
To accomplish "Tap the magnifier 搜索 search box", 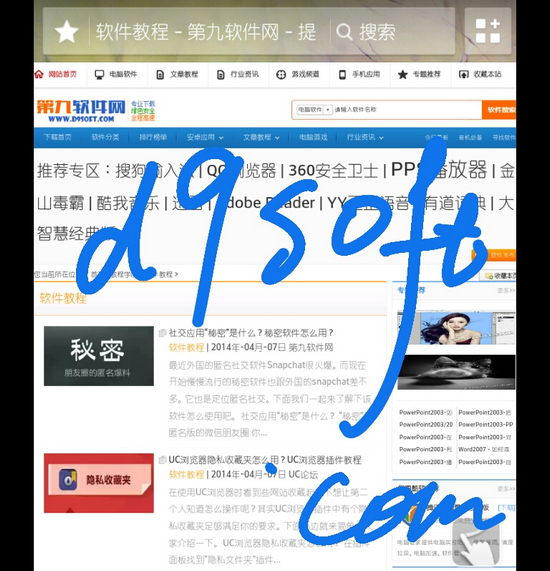I will 366,32.
